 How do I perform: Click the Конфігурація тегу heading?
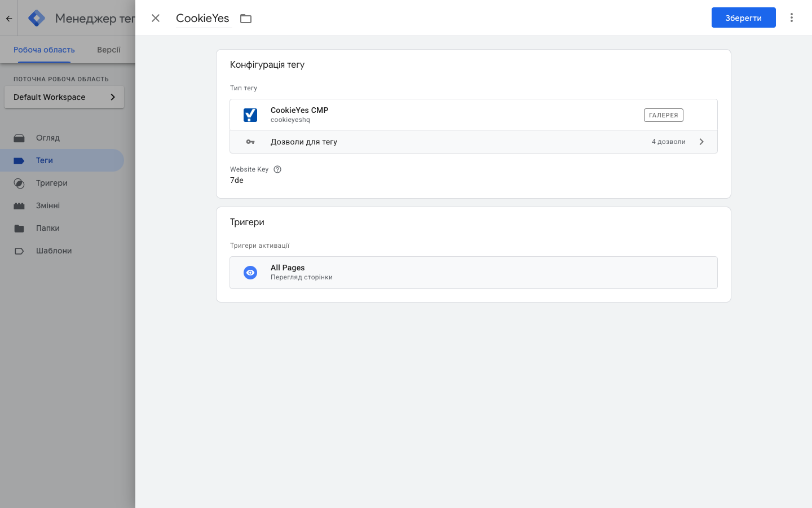267,64
